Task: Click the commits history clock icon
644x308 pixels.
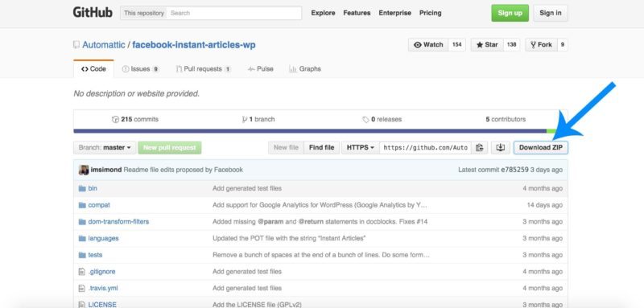Action: pyautogui.click(x=115, y=119)
